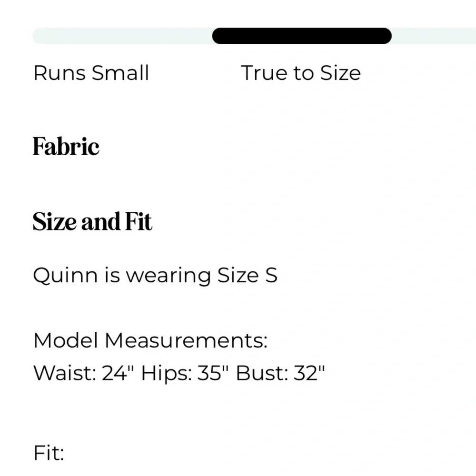Click the "Model Measurements" label
The width and height of the screenshot is (476, 476).
pyautogui.click(x=150, y=341)
